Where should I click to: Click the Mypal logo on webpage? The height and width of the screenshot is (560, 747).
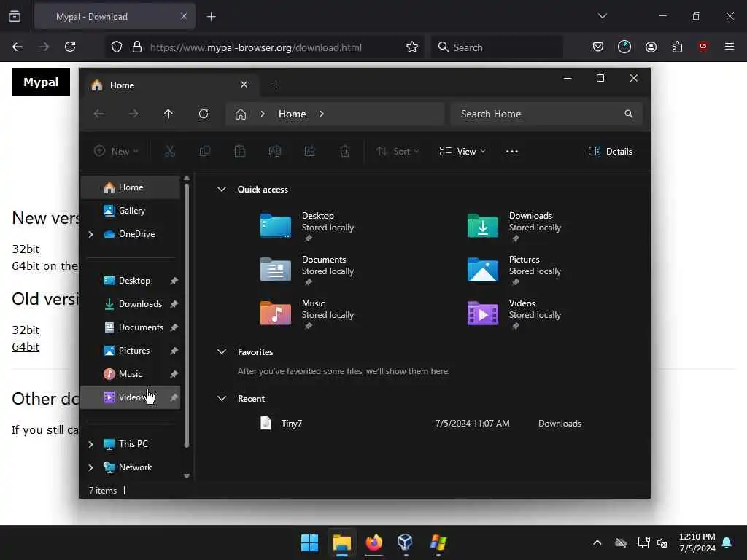point(41,82)
